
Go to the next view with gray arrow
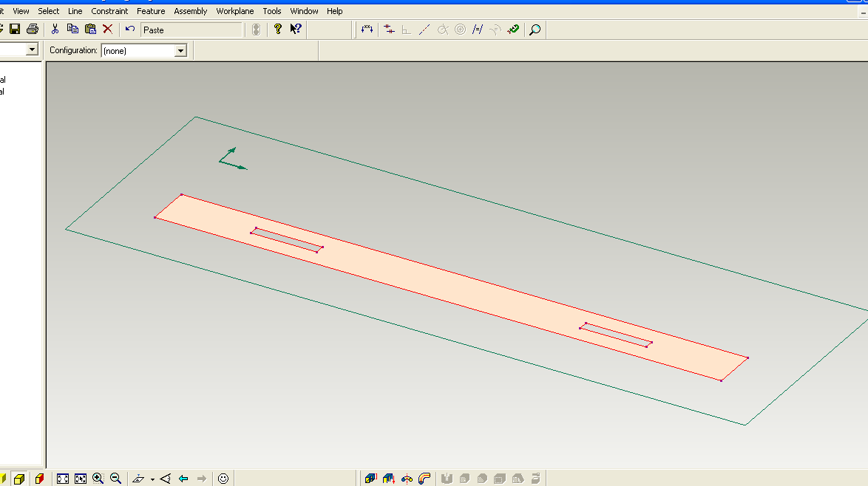pos(202,479)
